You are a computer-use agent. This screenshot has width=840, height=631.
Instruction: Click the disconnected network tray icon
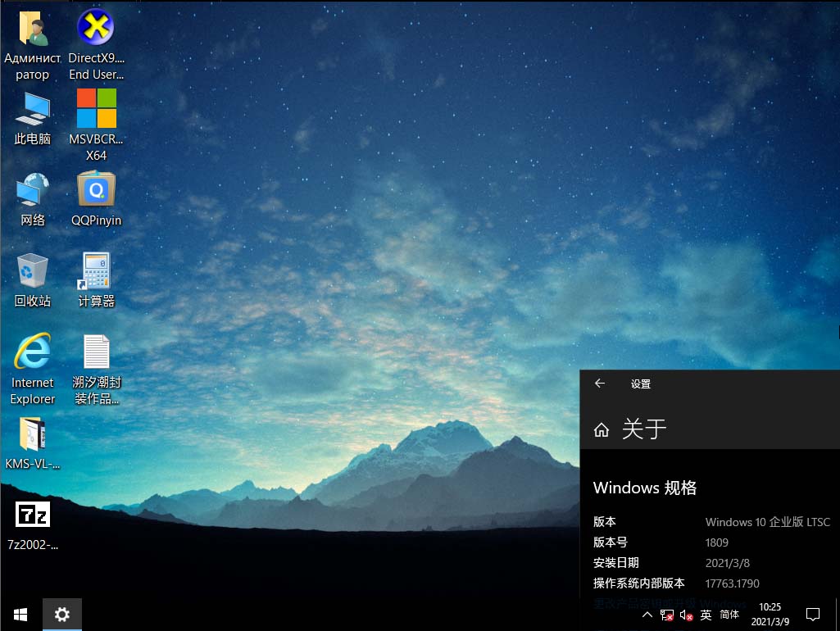tap(667, 615)
